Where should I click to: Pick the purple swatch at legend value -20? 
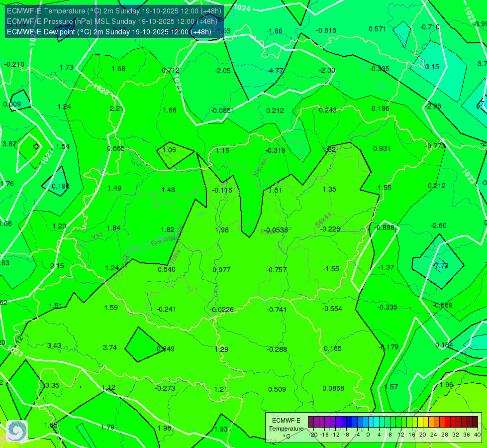[311, 422]
